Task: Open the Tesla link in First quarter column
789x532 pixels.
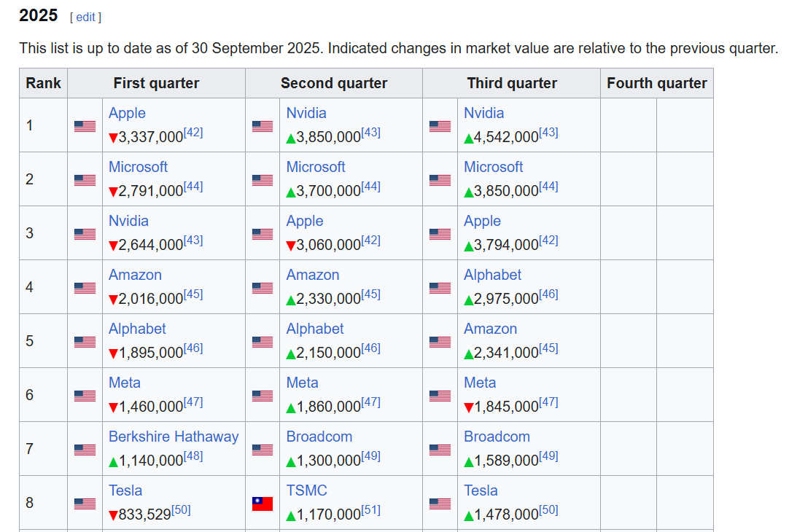Action: pyautogui.click(x=125, y=490)
